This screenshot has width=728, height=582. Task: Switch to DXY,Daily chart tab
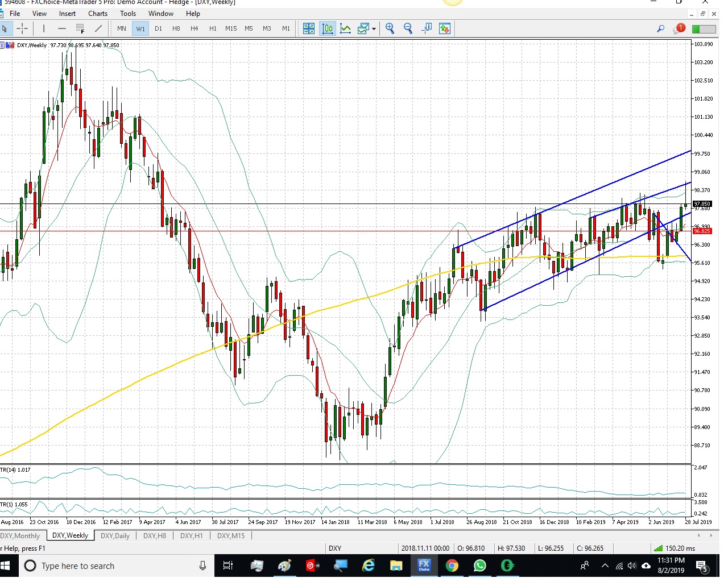(115, 535)
